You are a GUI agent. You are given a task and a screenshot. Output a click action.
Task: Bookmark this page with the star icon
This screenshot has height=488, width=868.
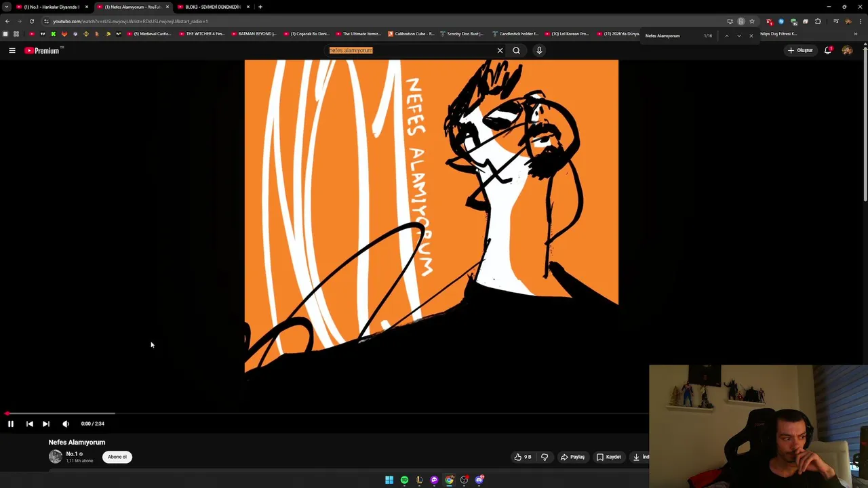coord(751,21)
